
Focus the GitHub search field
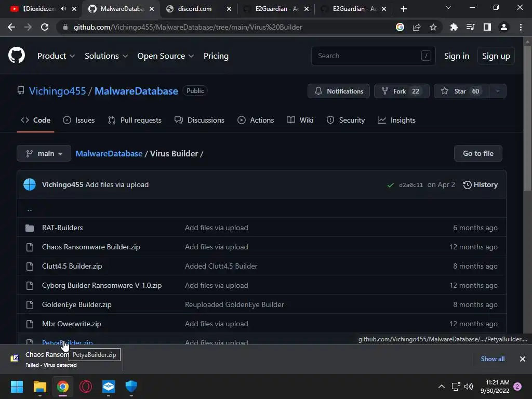tap(373, 56)
